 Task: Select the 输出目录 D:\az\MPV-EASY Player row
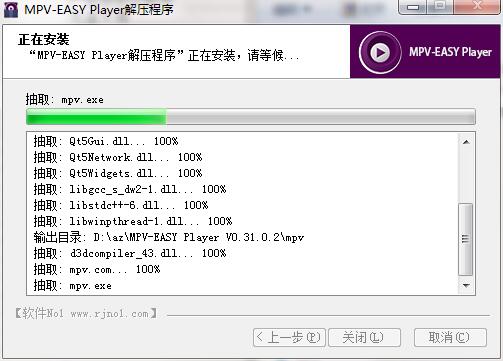(x=169, y=237)
